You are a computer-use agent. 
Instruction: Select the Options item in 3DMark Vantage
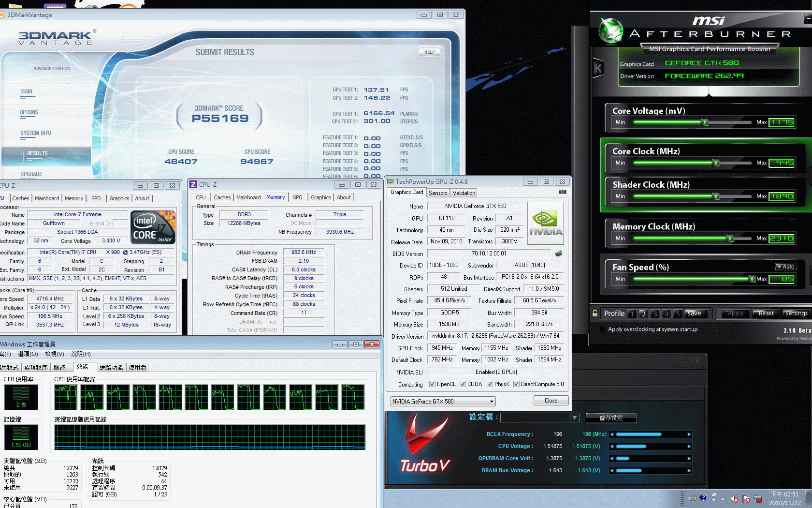(29, 112)
